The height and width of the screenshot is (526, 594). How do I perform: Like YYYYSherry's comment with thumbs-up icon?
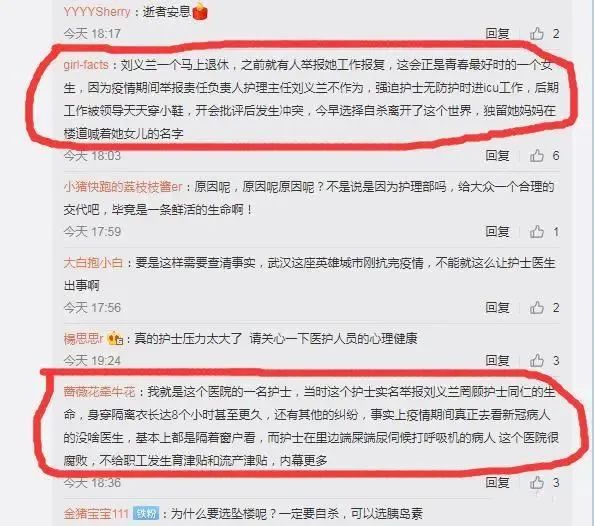click(x=537, y=34)
